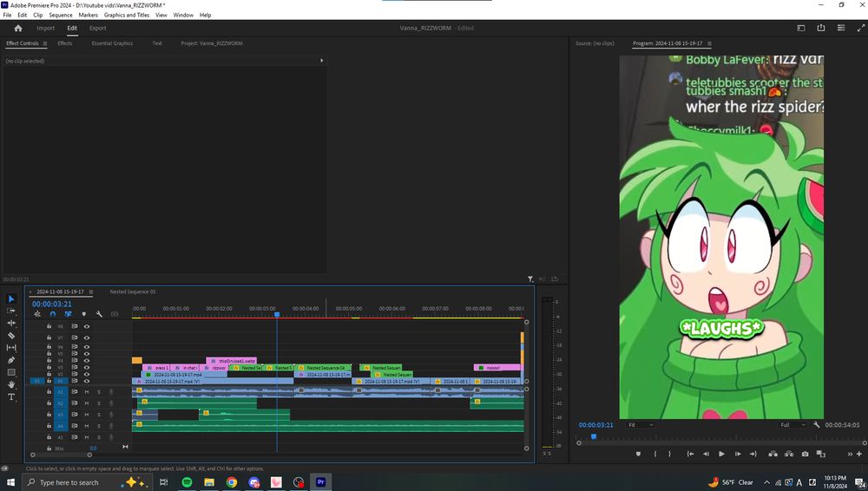Image resolution: width=868 pixels, height=491 pixels.
Task: Select the Rectangle tool
Action: click(x=11, y=372)
